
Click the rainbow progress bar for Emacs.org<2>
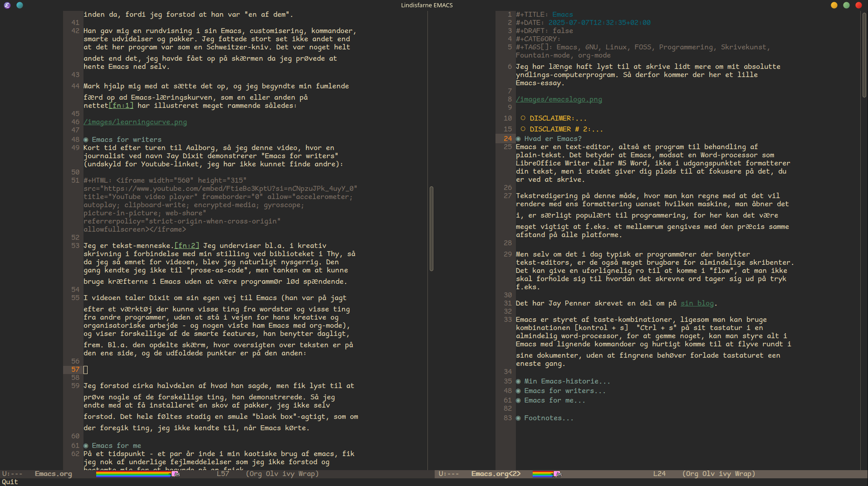pos(543,474)
